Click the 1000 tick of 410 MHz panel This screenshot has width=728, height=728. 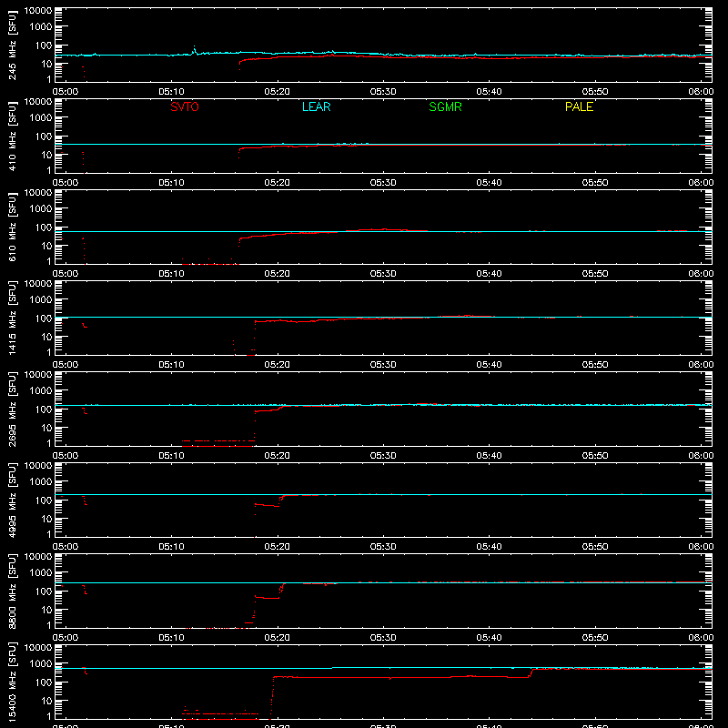click(x=41, y=117)
